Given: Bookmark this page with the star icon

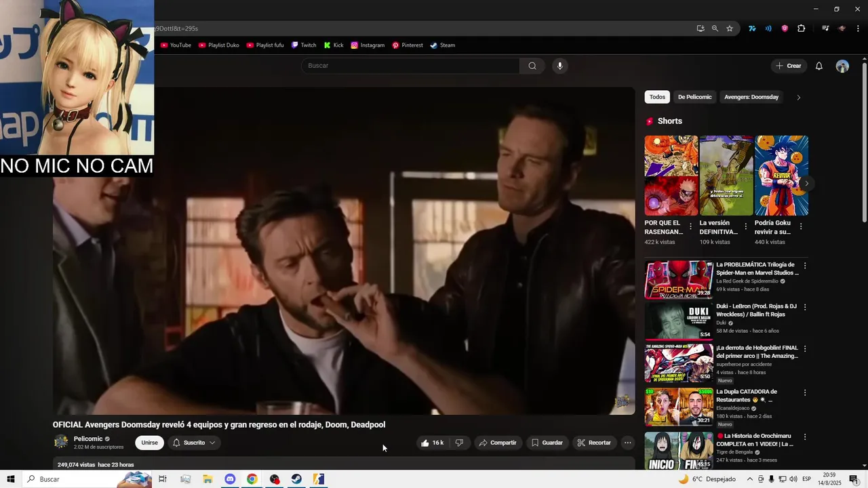Looking at the screenshot, I should (730, 28).
